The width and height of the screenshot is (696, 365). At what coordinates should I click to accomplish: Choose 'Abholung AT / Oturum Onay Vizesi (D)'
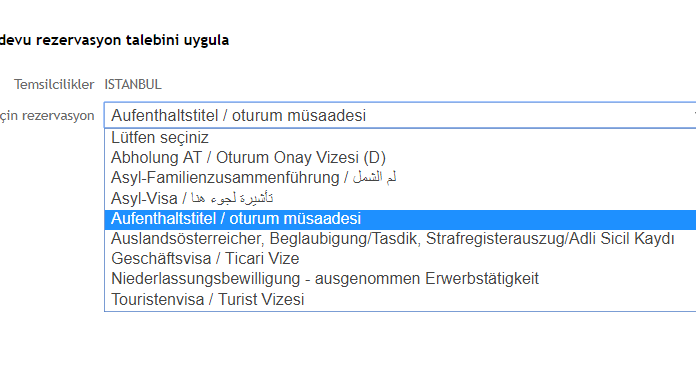click(x=400, y=158)
